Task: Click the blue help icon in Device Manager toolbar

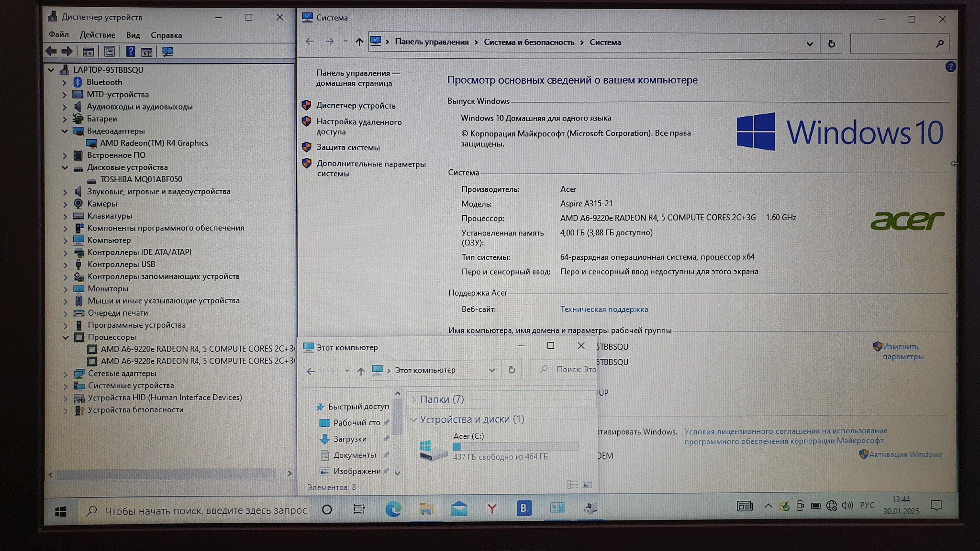Action: click(130, 52)
